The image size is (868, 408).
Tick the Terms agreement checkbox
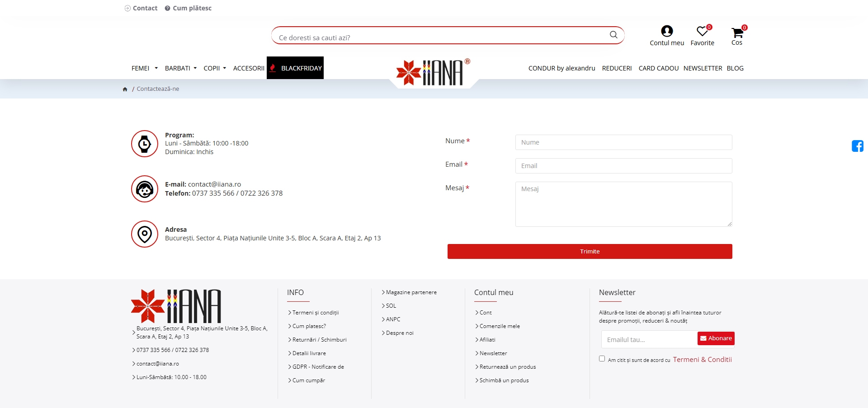coord(602,359)
